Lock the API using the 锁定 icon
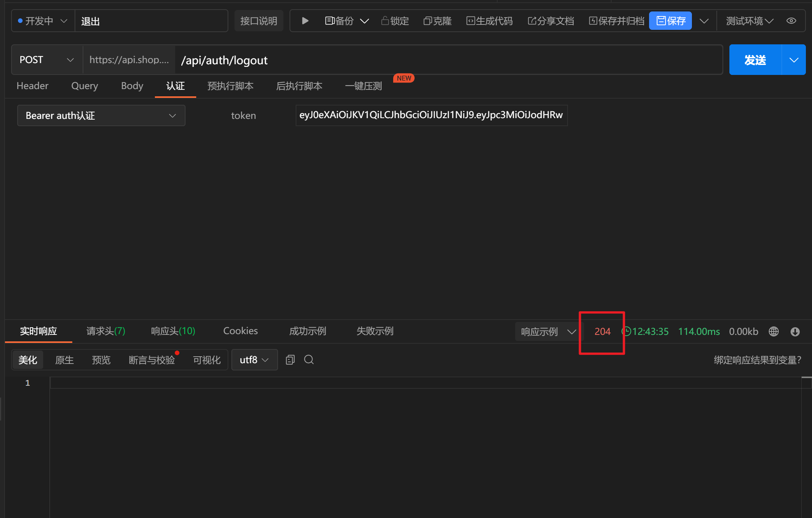This screenshot has width=812, height=518. point(395,21)
